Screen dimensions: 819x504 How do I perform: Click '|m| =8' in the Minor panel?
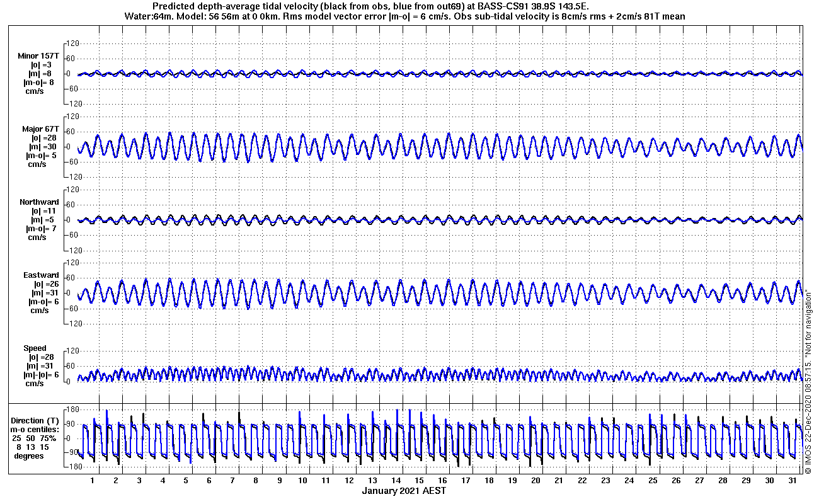(41, 74)
